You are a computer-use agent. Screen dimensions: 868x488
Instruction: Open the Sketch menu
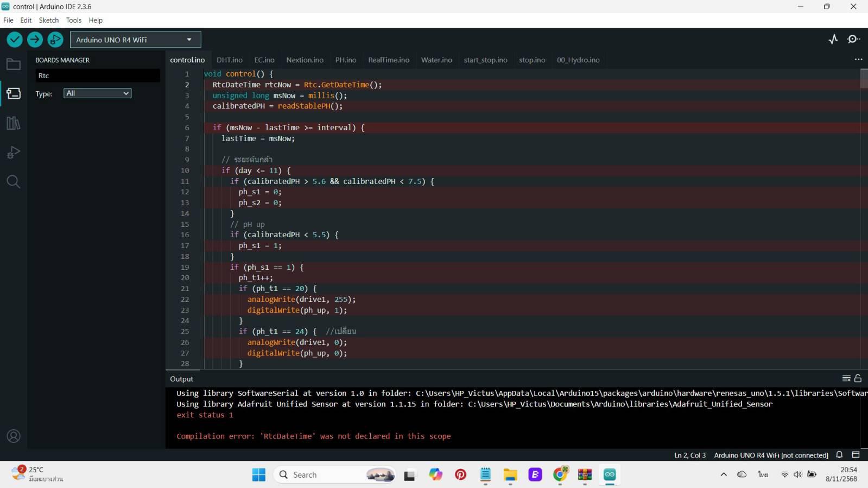click(48, 20)
